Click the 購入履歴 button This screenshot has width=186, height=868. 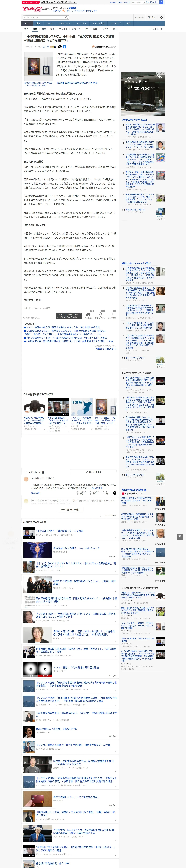pyautogui.click(x=152, y=17)
